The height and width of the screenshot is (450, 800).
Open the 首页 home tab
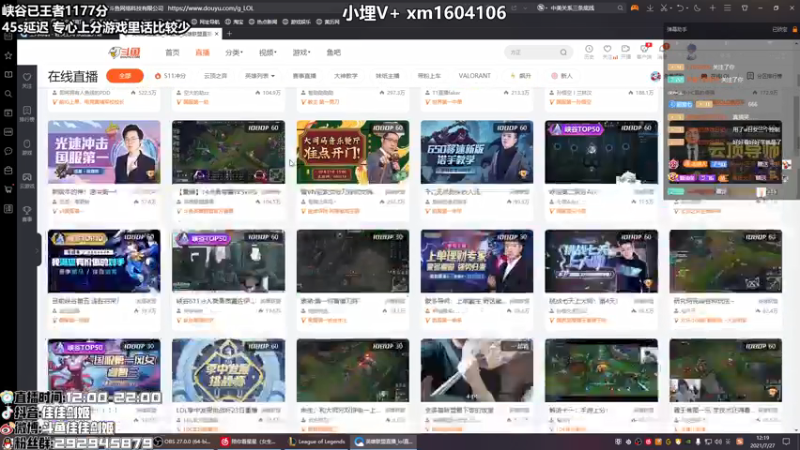[172, 52]
